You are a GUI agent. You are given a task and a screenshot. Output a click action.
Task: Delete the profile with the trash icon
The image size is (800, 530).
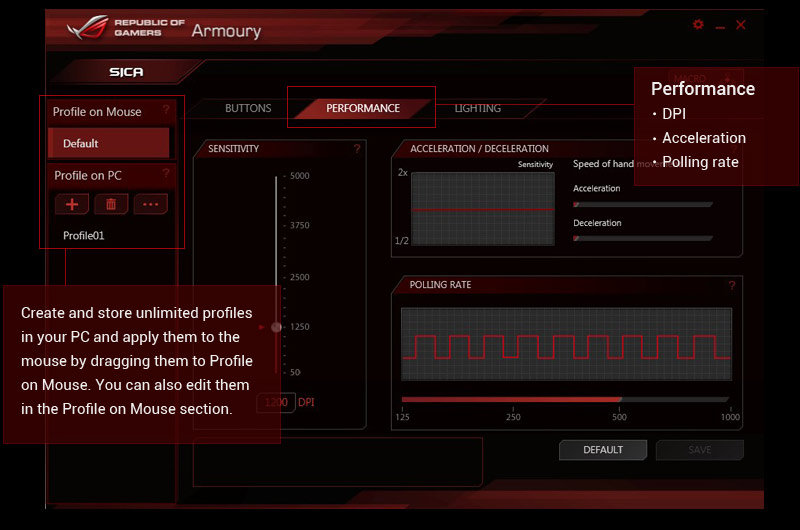point(111,204)
